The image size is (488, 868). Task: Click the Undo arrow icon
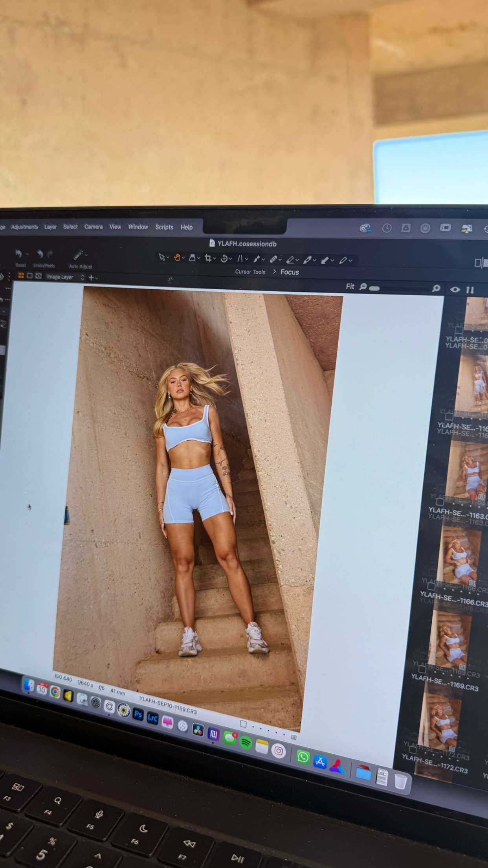pyautogui.click(x=40, y=254)
